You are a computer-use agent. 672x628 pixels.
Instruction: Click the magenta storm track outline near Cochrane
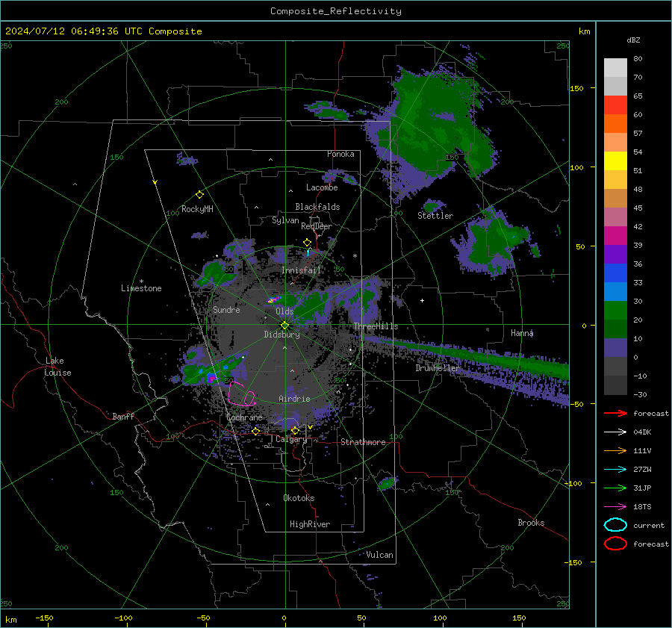242,394
